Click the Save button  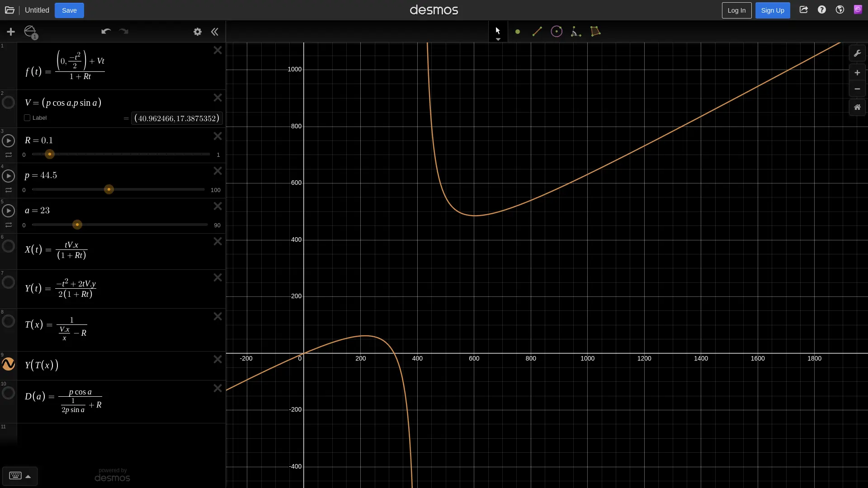pyautogui.click(x=69, y=10)
